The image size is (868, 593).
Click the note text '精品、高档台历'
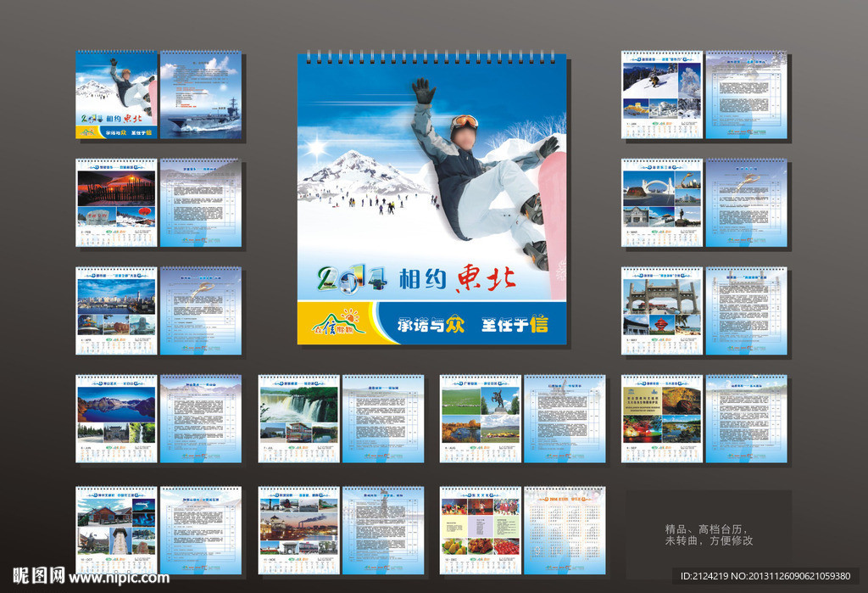[x=706, y=529]
